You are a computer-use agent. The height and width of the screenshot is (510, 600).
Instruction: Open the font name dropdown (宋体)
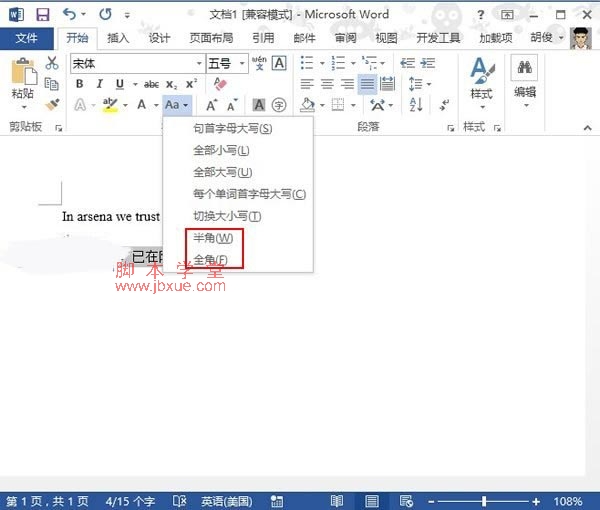pos(199,63)
